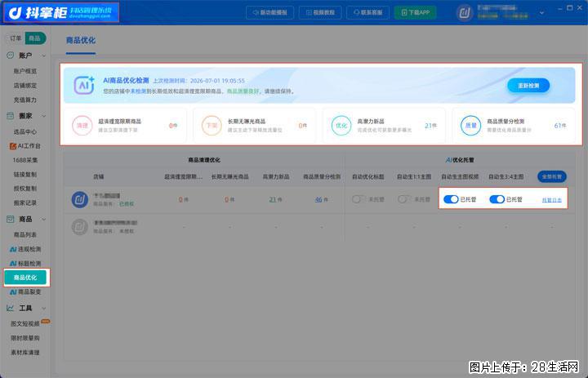Collapse the 工具 section chevron
The width and height of the screenshot is (588, 378).
click(x=44, y=309)
